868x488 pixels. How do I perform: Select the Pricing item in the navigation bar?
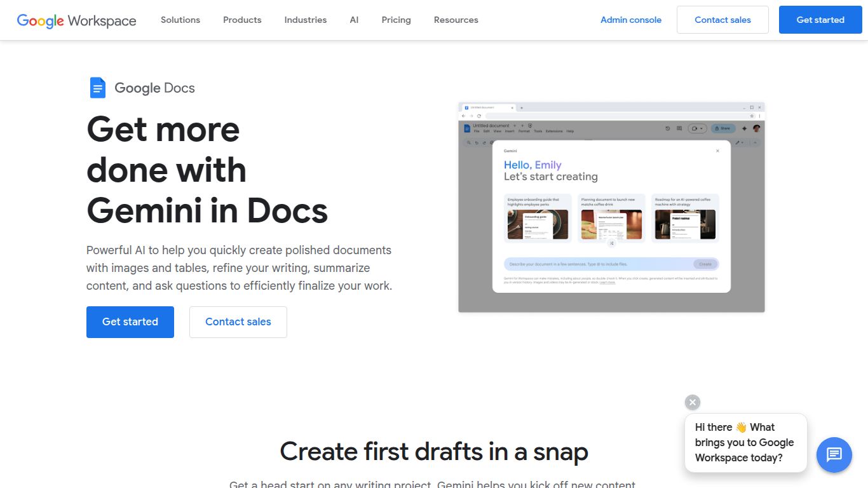pyautogui.click(x=396, y=20)
